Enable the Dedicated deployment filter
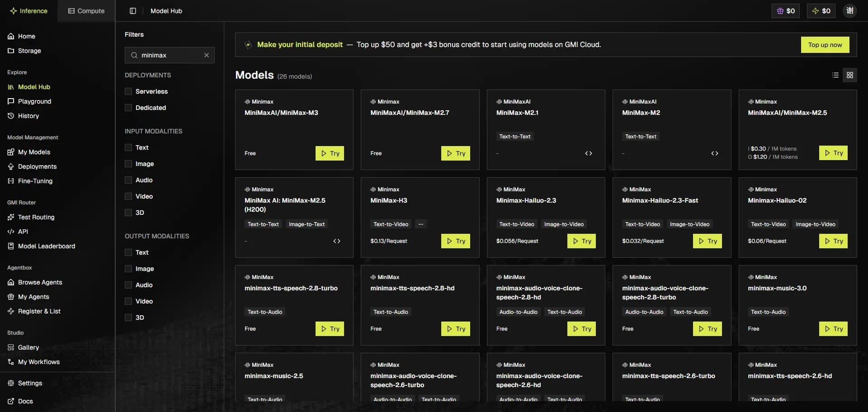This screenshot has height=412, width=868. point(128,108)
